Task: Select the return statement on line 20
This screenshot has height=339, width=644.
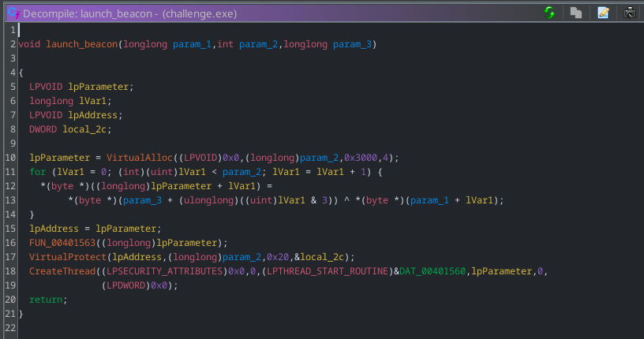Action: coord(46,300)
